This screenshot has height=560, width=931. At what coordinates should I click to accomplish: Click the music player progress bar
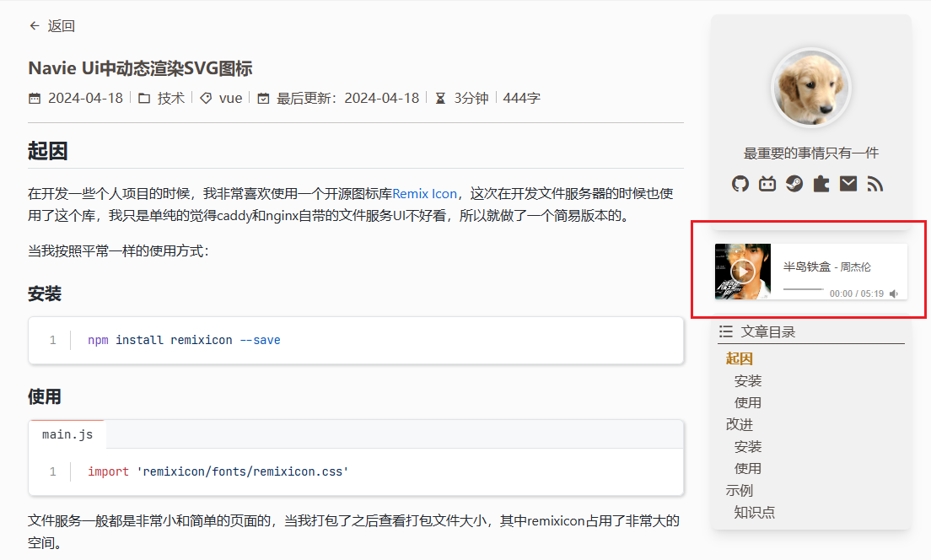pos(803,289)
